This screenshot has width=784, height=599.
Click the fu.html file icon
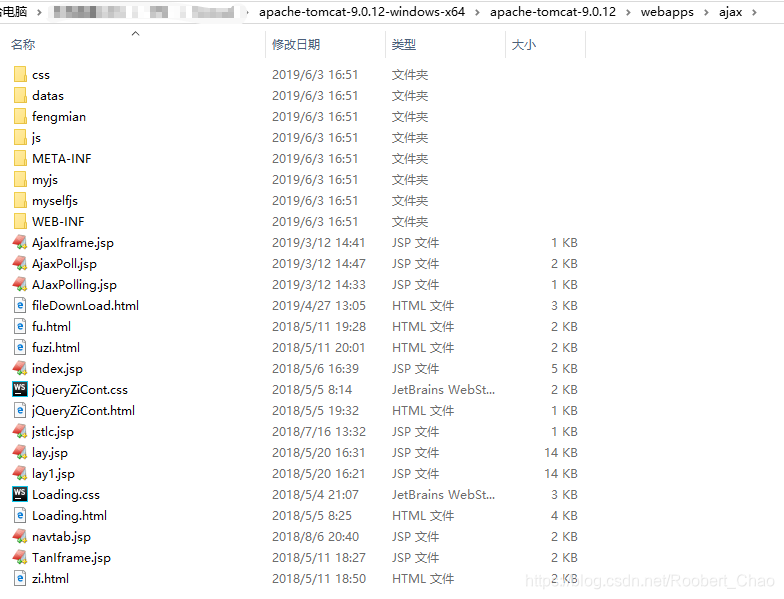click(x=20, y=326)
